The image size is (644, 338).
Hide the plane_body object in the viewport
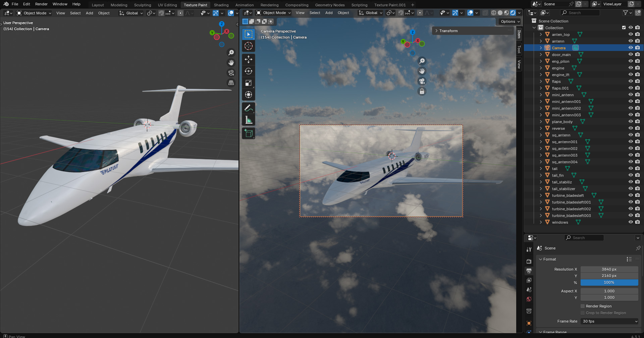click(631, 121)
